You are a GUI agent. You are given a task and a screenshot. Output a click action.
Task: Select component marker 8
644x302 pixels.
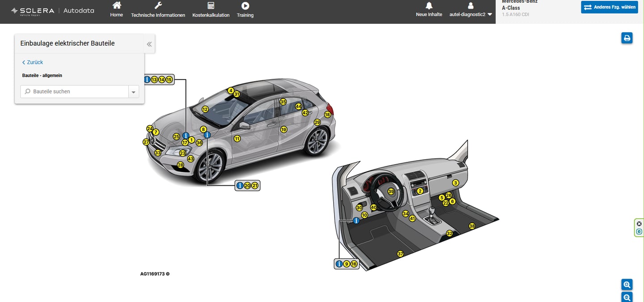[x=203, y=129]
